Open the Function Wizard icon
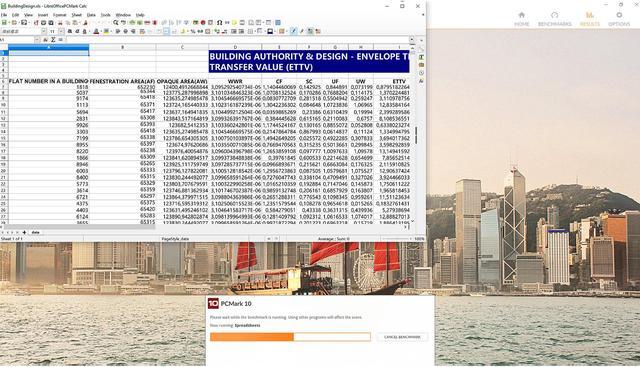 coord(46,40)
